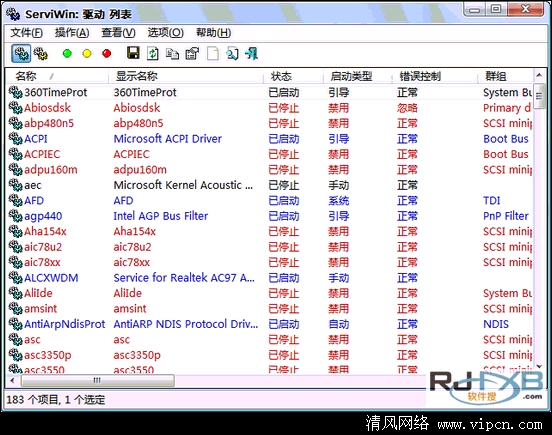The width and height of the screenshot is (552, 435).
Task: Click gear icon beside ALCXWDM
Action: (15, 278)
